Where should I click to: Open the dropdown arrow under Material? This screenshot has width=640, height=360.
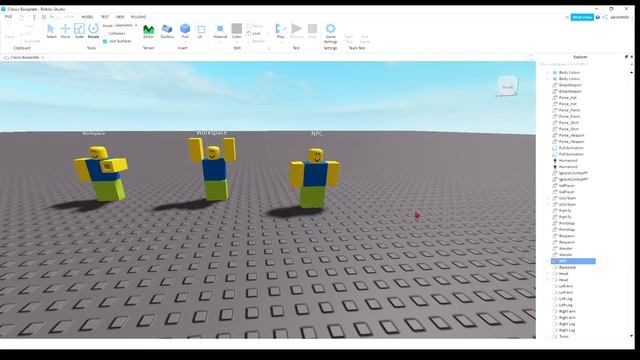[220, 41]
